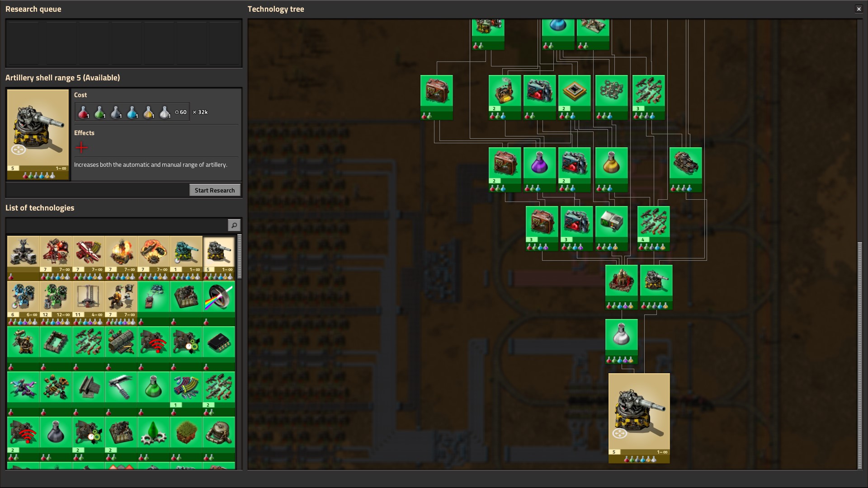
Task: Open advanced material processing 2 in tree
Action: [x=505, y=97]
